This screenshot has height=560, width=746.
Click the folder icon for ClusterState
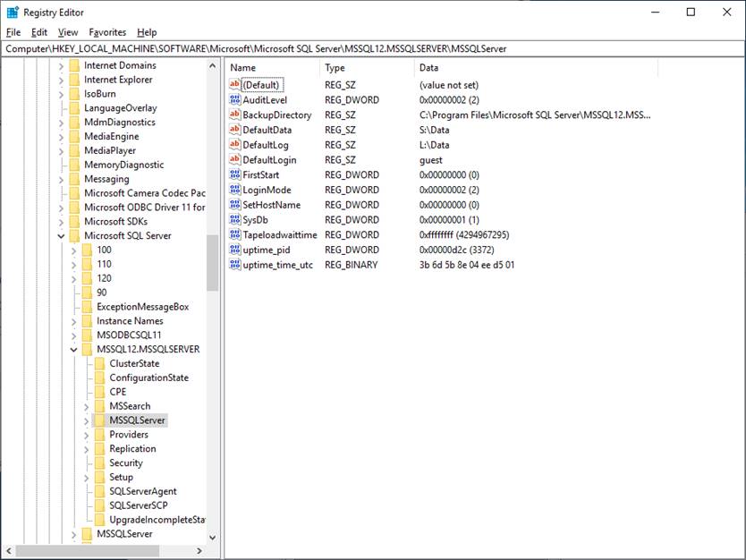99,363
